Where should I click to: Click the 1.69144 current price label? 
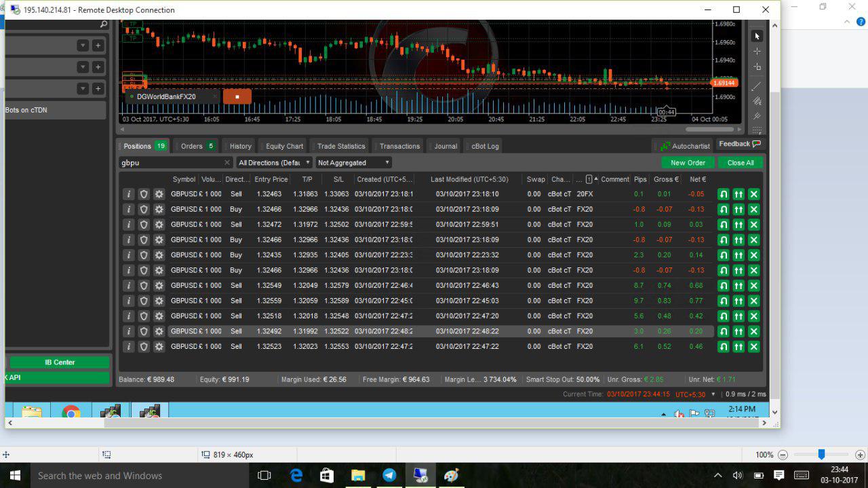724,83
